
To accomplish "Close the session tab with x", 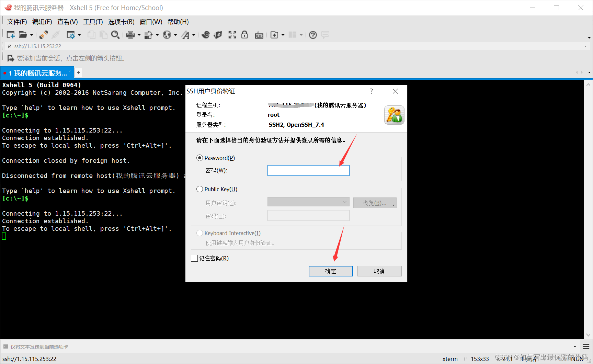I will [69, 71].
